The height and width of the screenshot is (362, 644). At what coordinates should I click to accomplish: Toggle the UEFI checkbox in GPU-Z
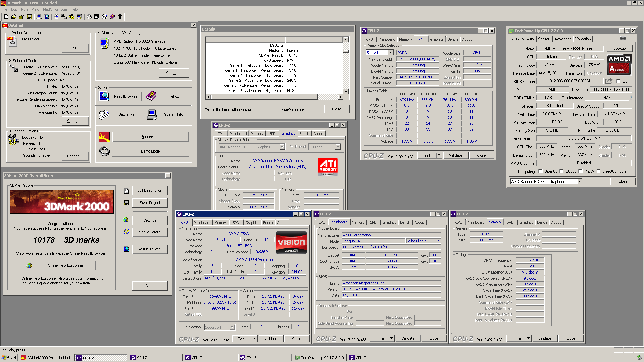tap(619, 81)
